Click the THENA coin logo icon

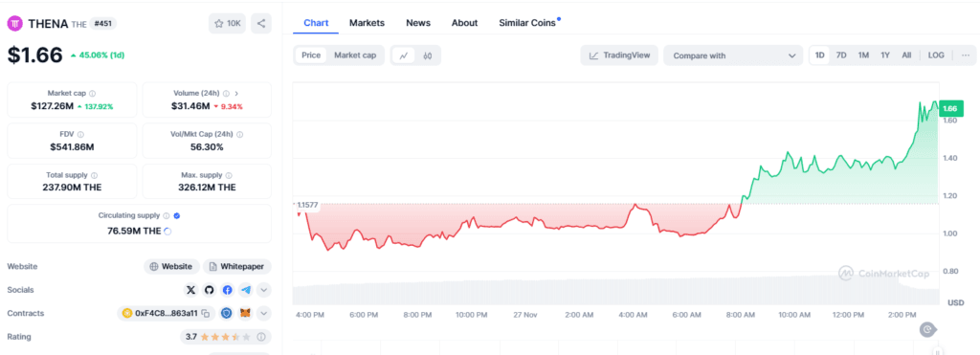(15, 24)
